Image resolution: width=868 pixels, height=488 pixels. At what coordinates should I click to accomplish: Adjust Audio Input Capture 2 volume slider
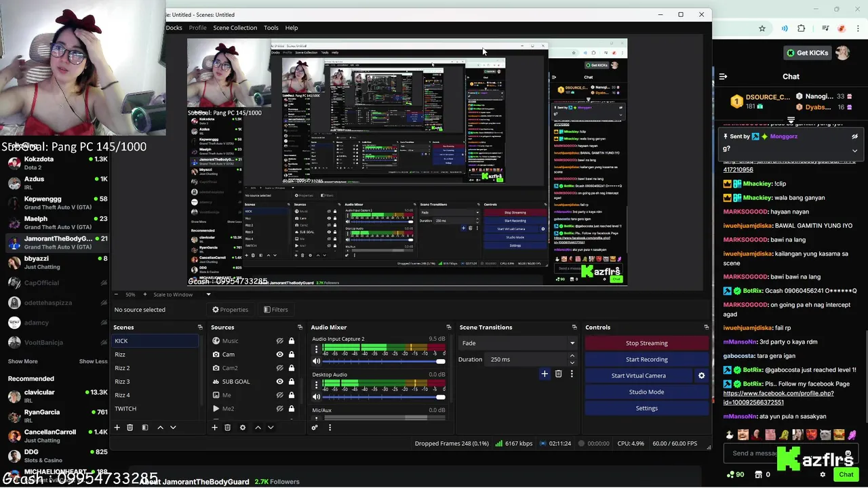384,361
